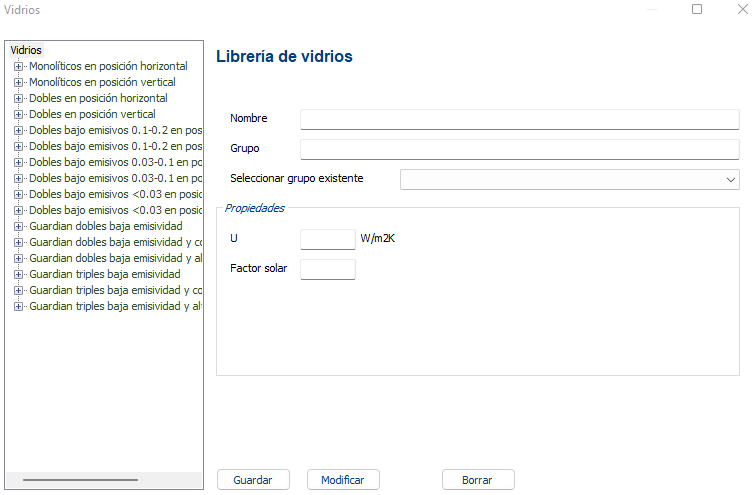This screenshot has height=495, width=755.
Task: Click the Grupo text field
Action: (x=519, y=149)
